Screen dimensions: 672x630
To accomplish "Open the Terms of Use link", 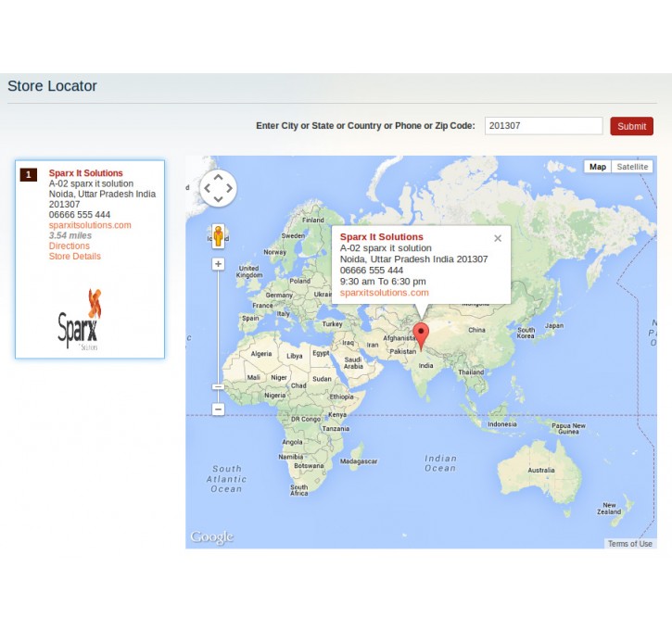I will coord(630,544).
